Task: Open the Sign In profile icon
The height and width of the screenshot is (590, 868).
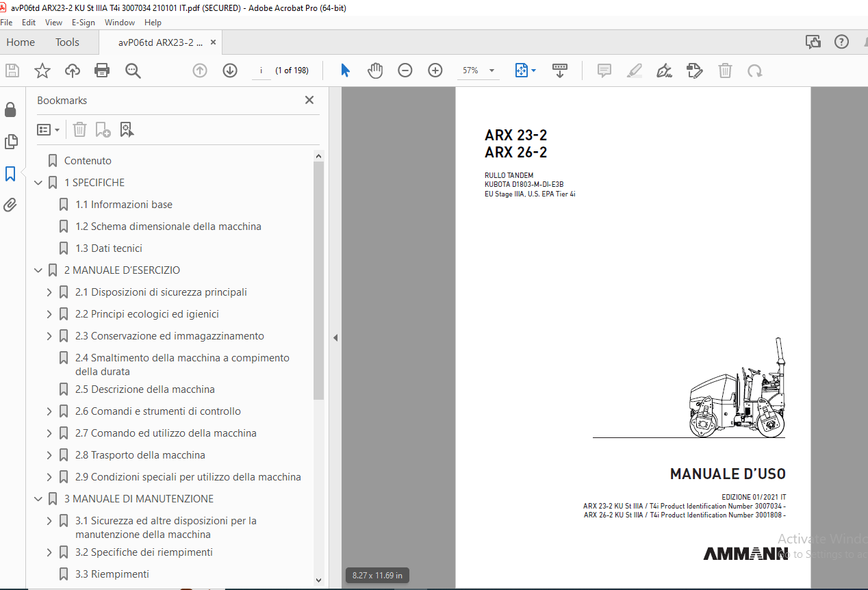Action: 865,42
